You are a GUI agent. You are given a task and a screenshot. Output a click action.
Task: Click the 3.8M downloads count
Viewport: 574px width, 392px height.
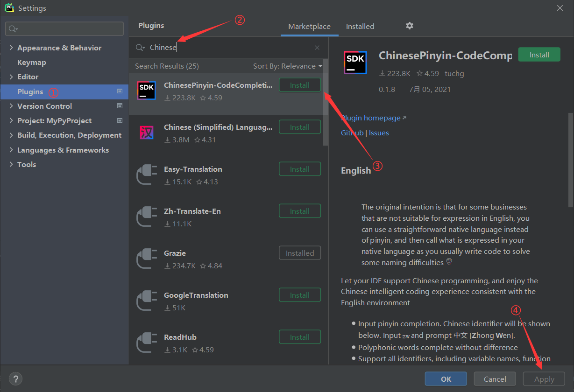point(181,140)
